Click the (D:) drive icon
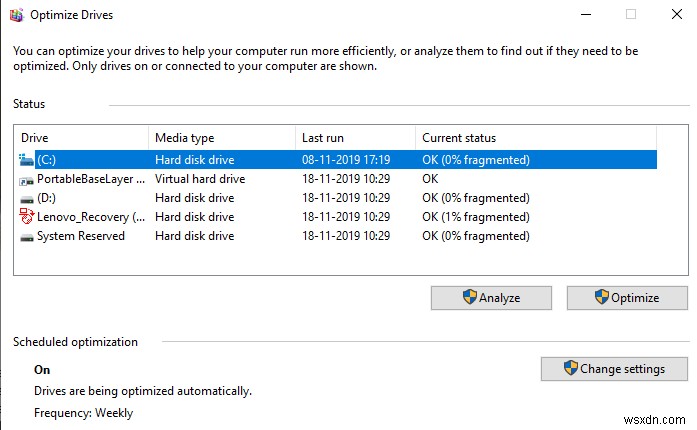This screenshot has height=430, width=697. [27, 200]
